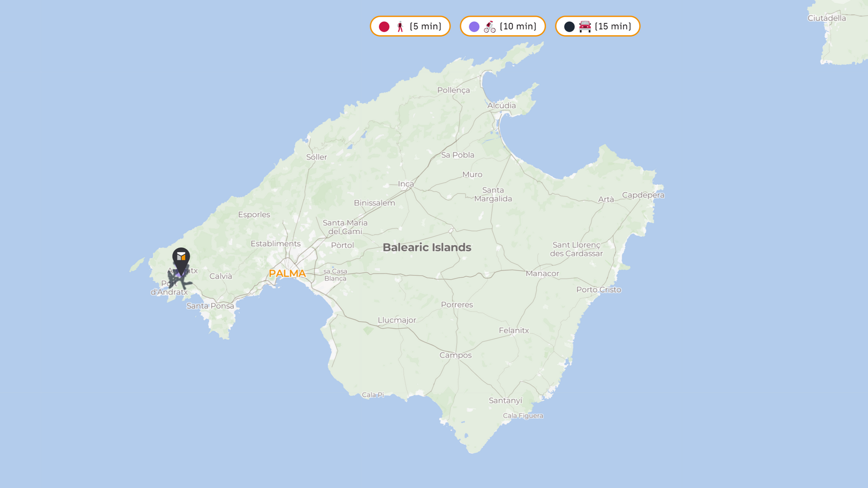Click the walking pedestrian icon
868x488 pixels.
point(400,27)
